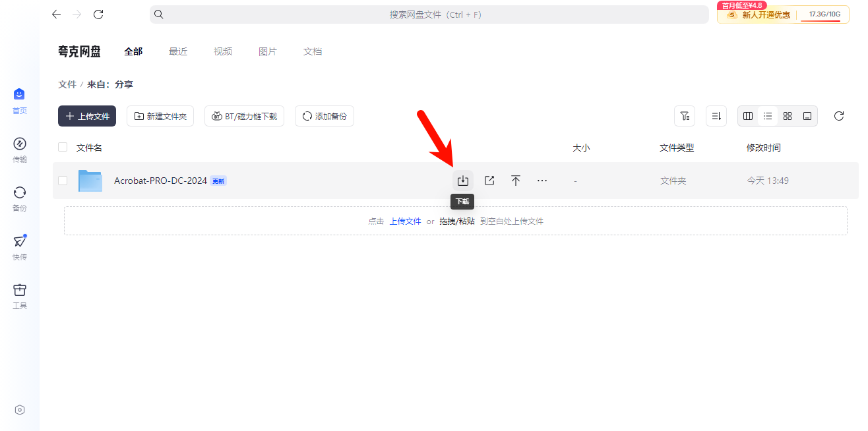The height and width of the screenshot is (431, 868).
Task: Refresh the file list
Action: (x=839, y=116)
